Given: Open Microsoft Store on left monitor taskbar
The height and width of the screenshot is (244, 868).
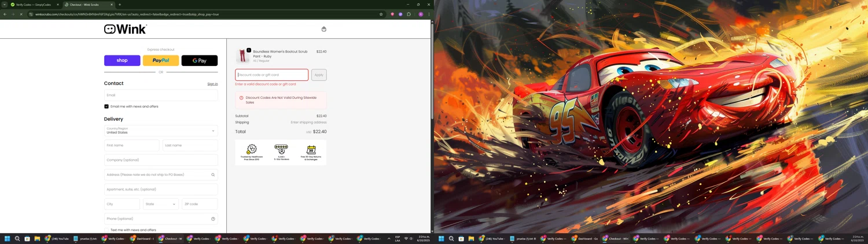Looking at the screenshot, I should coord(27,238).
